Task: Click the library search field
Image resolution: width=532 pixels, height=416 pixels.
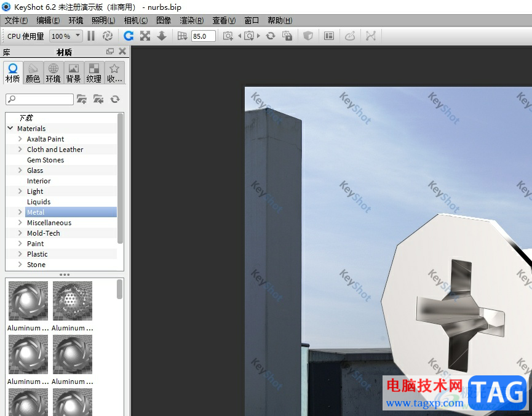Action: pyautogui.click(x=40, y=99)
